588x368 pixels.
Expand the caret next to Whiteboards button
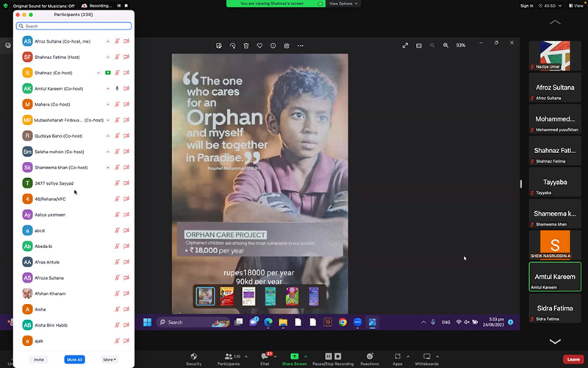click(x=437, y=356)
